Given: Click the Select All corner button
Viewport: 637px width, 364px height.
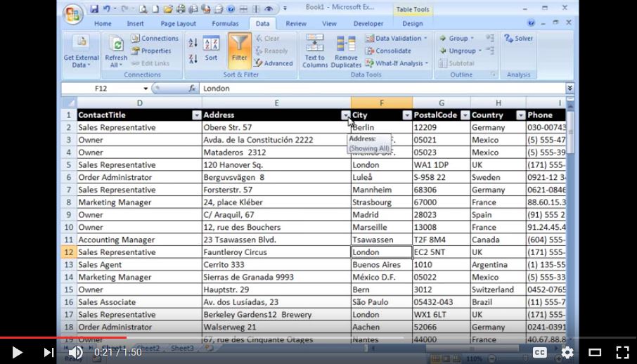Looking at the screenshot, I should [69, 103].
